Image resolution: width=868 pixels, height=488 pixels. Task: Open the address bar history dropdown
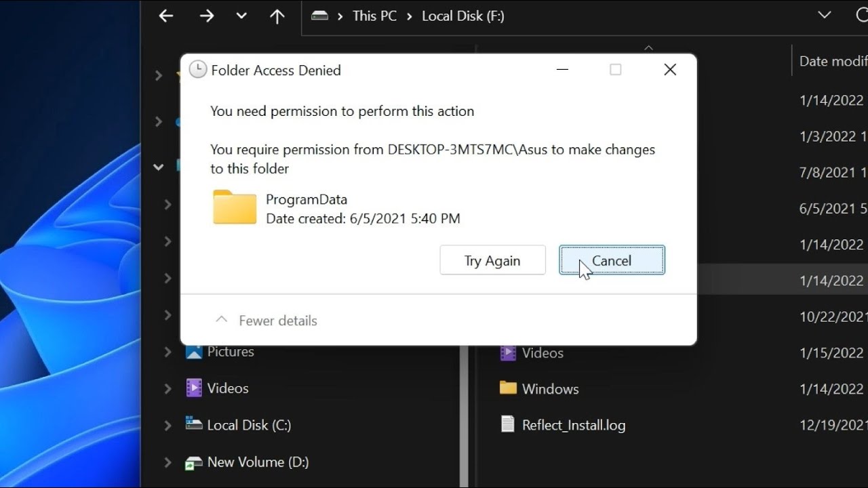(825, 16)
